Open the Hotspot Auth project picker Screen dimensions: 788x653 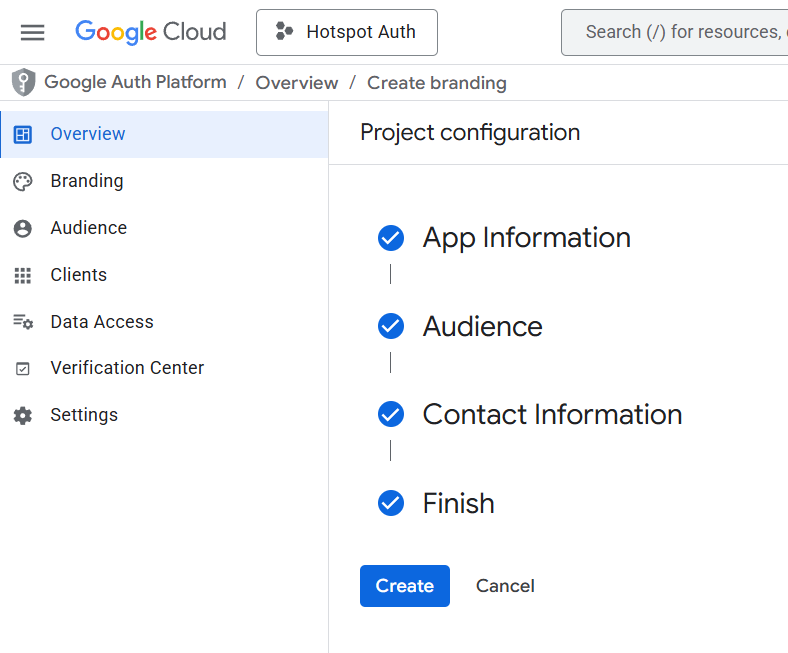pos(346,32)
